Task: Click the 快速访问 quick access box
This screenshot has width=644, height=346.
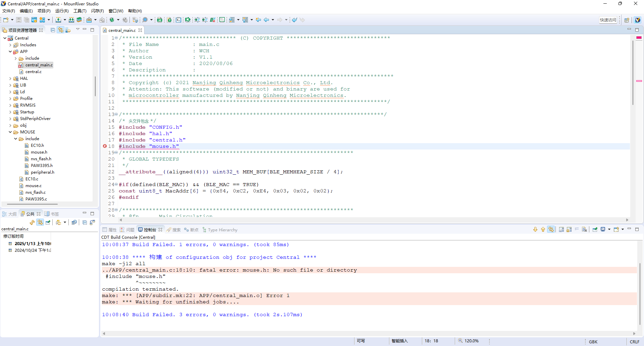Action: 608,20
